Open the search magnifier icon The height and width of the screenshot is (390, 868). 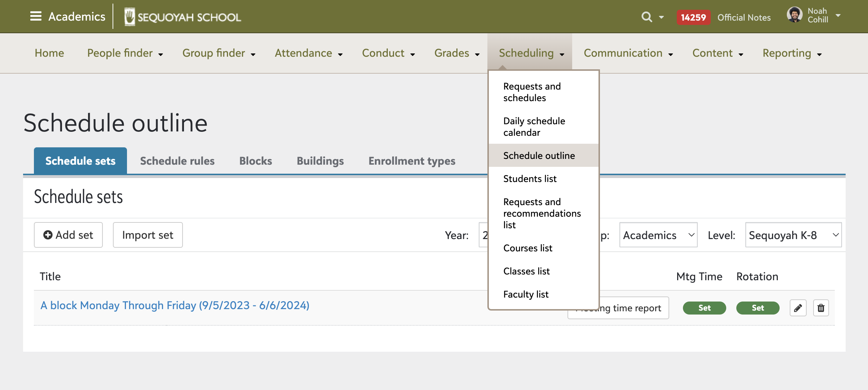coord(646,17)
